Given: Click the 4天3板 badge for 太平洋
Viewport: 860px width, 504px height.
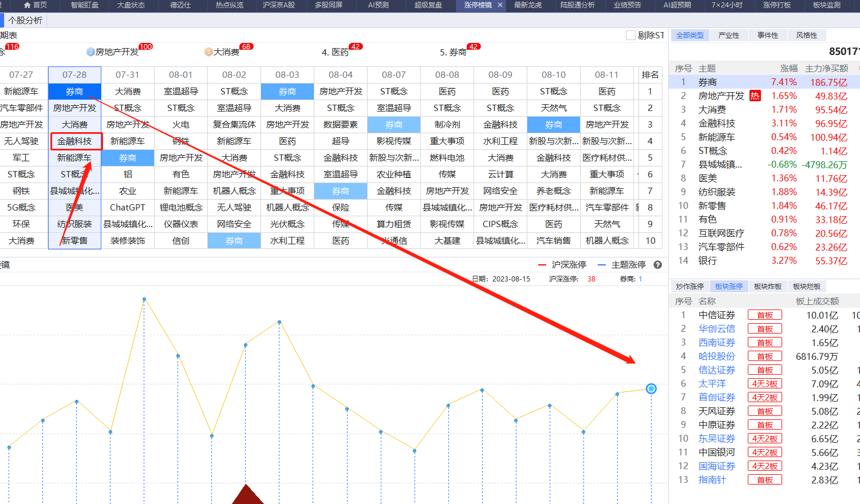Looking at the screenshot, I should [764, 384].
